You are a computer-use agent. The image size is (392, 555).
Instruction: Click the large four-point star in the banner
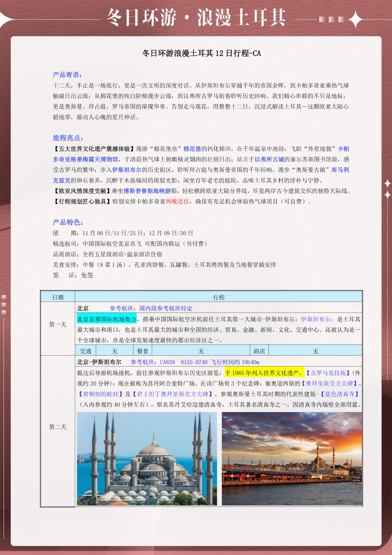coord(355,19)
